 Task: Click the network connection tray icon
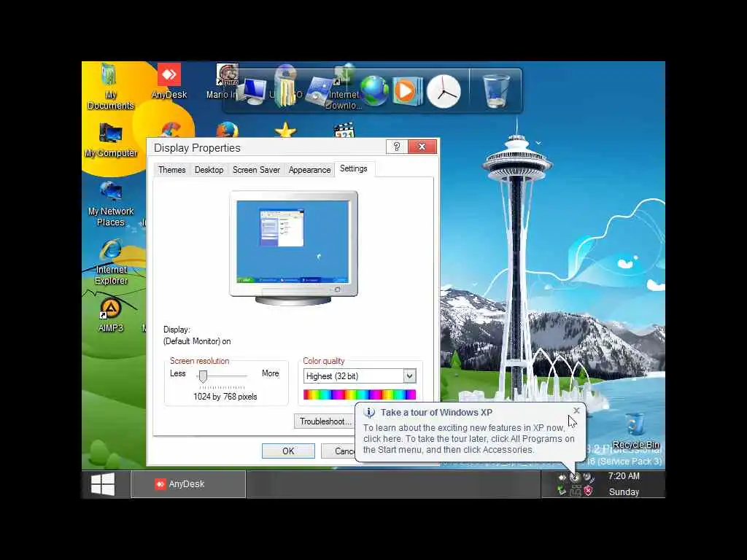(575, 491)
